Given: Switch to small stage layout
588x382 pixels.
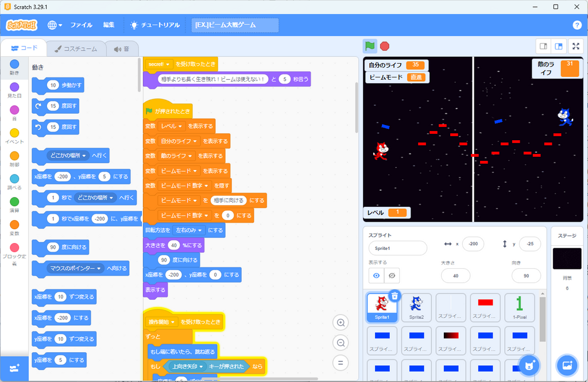Looking at the screenshot, I should point(543,46).
